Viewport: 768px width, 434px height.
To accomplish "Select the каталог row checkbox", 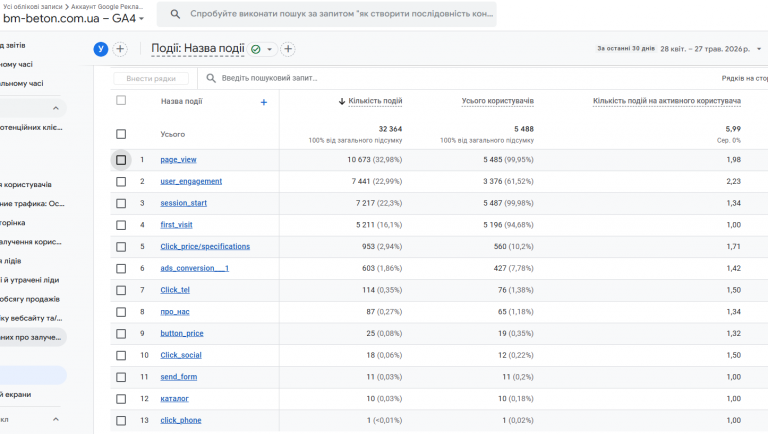I will click(121, 399).
